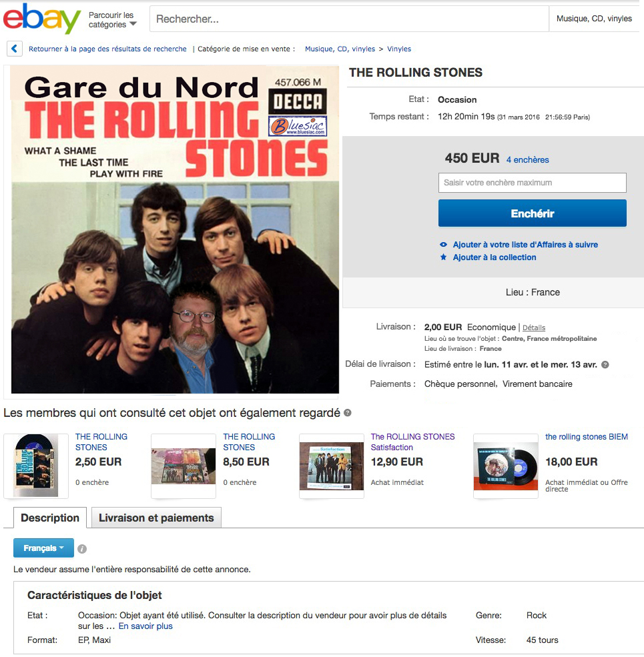Expand the Français language dropdown
Screen dimensions: 644x657
coord(44,548)
